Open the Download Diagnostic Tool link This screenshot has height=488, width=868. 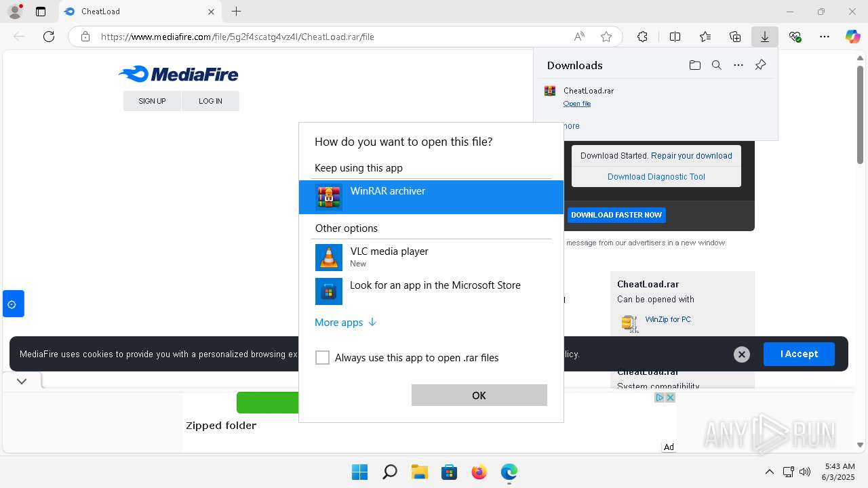pos(656,177)
